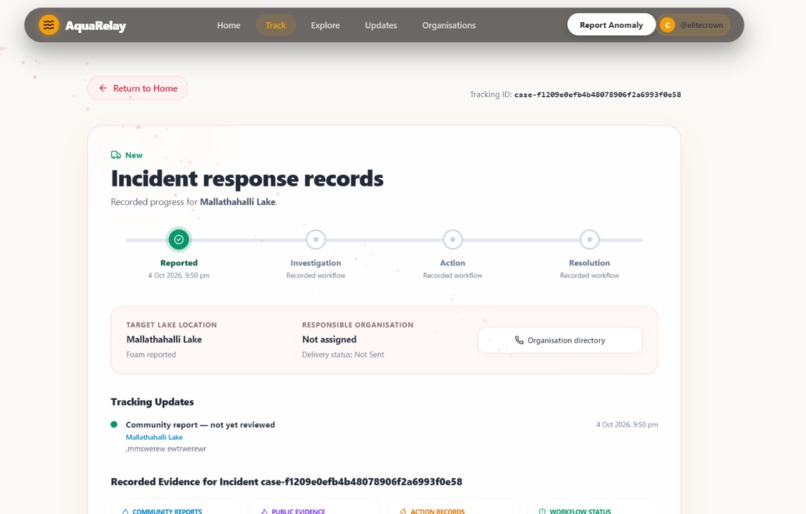Open the Organisations navigation item
The height and width of the screenshot is (514, 806).
[449, 25]
